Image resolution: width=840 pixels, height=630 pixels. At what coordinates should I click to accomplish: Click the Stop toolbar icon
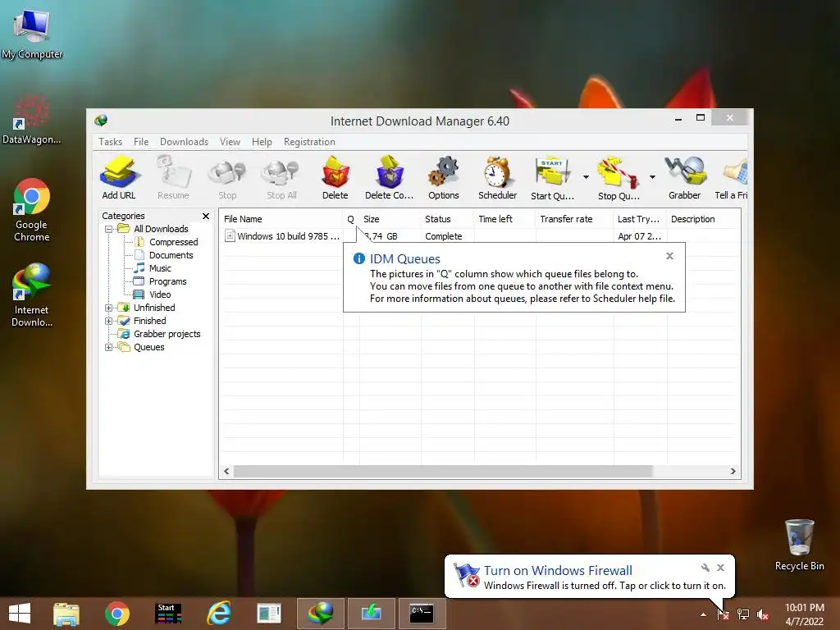[227, 178]
